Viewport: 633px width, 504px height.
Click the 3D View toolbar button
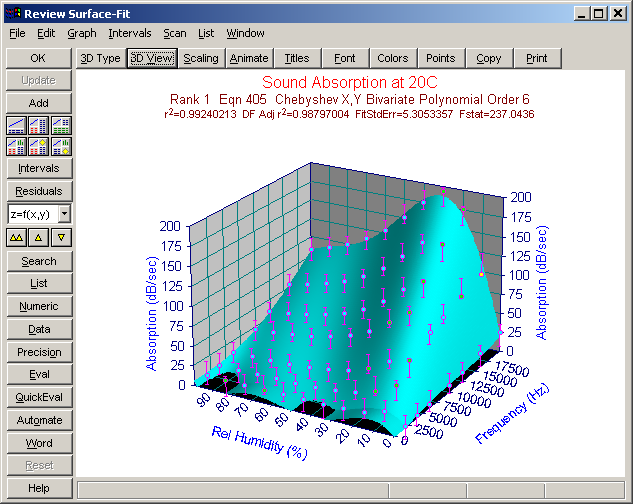(x=152, y=58)
